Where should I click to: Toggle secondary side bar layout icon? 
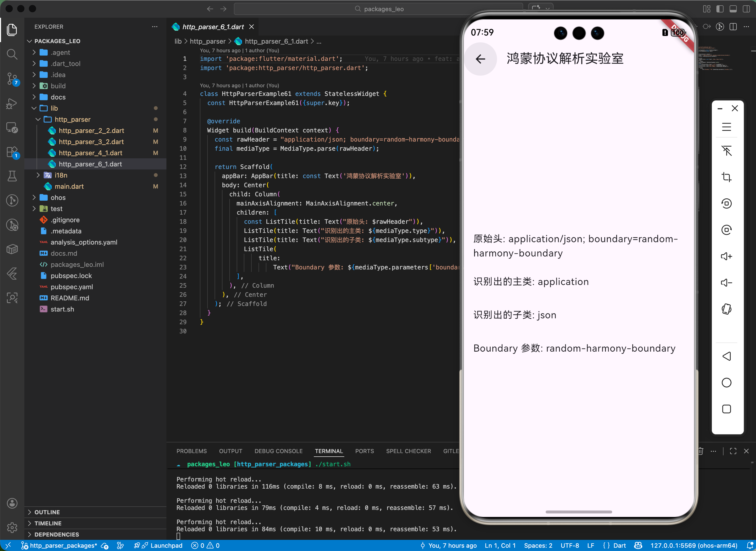[746, 9]
